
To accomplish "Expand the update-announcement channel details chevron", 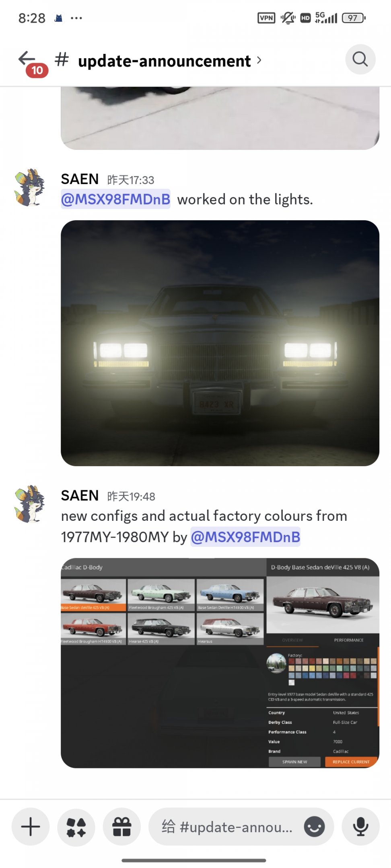I will point(259,60).
